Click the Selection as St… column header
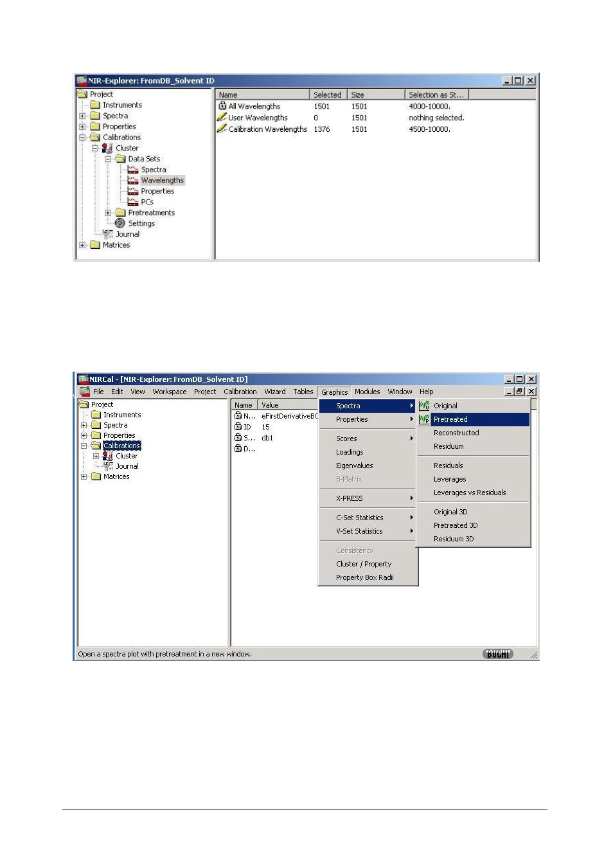613x868 pixels. [x=437, y=95]
